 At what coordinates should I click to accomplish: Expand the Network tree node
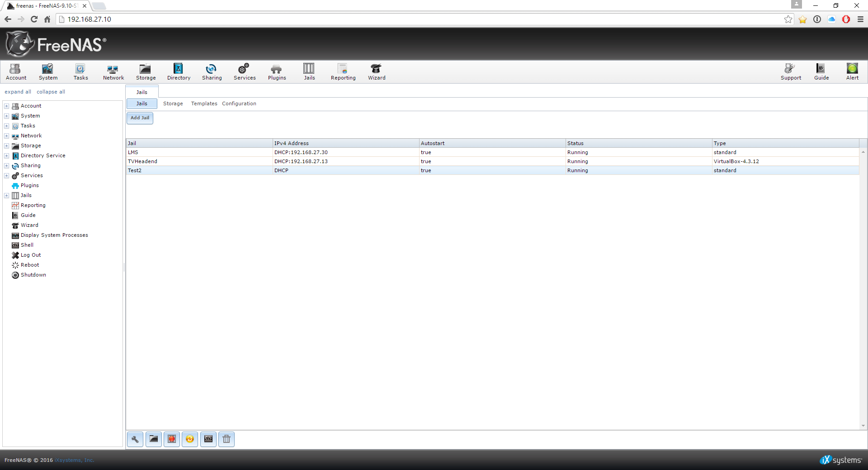(x=7, y=136)
